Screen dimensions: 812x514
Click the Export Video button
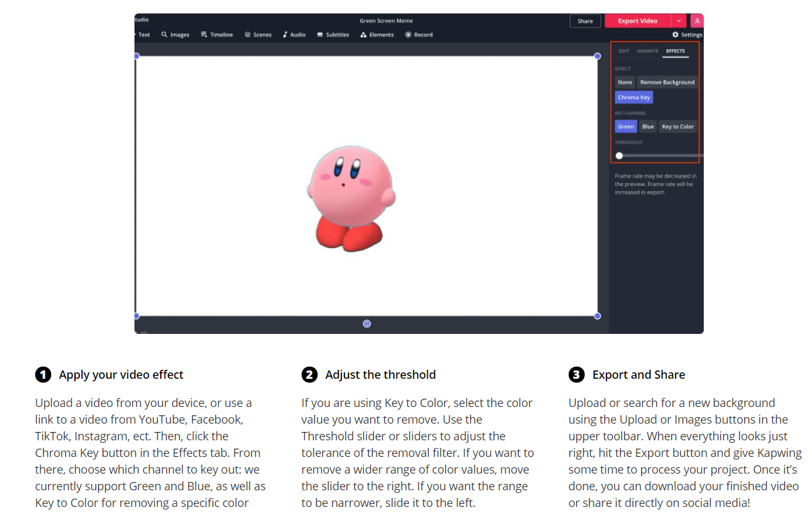638,21
